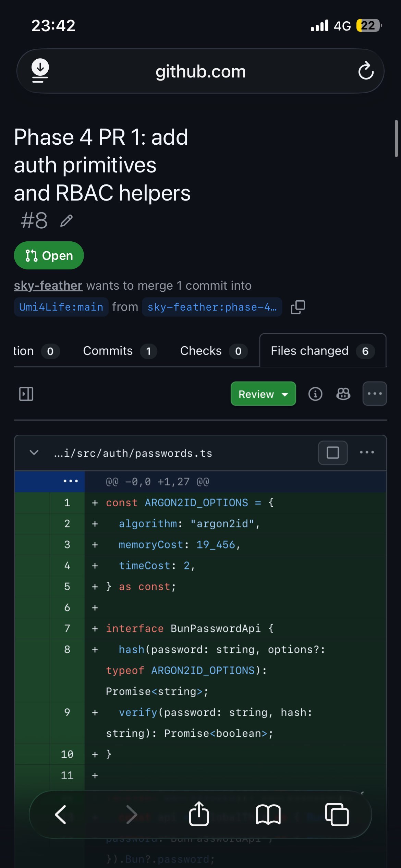Image resolution: width=401 pixels, height=868 pixels.
Task: Select line number 1 in diff
Action: [x=67, y=503]
